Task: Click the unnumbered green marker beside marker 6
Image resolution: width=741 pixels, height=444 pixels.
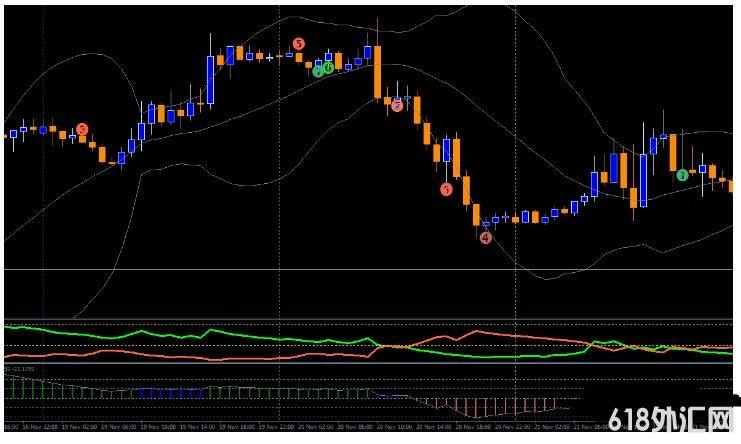Action: pyautogui.click(x=319, y=71)
